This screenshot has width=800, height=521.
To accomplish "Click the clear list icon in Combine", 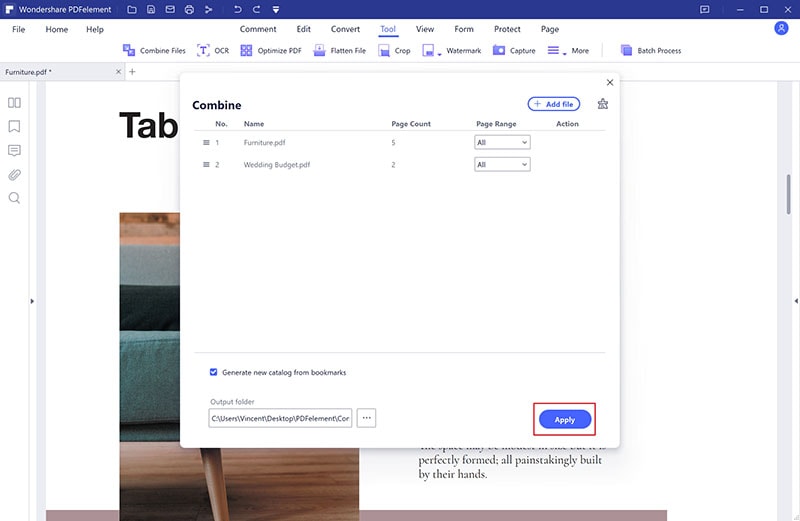I will coord(603,104).
